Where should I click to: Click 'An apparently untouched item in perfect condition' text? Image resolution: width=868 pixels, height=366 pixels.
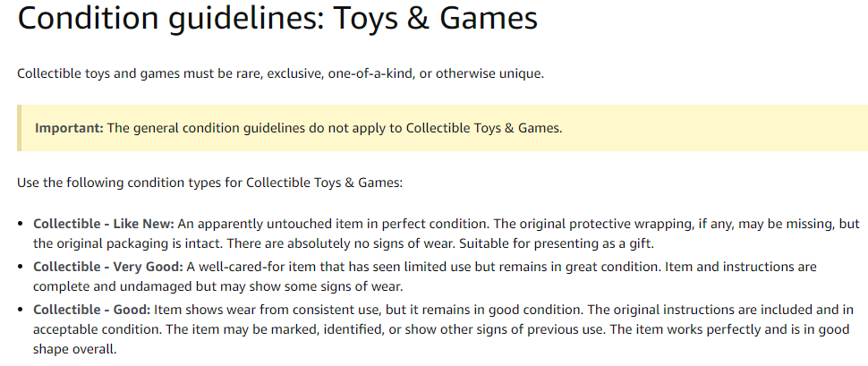(x=335, y=224)
